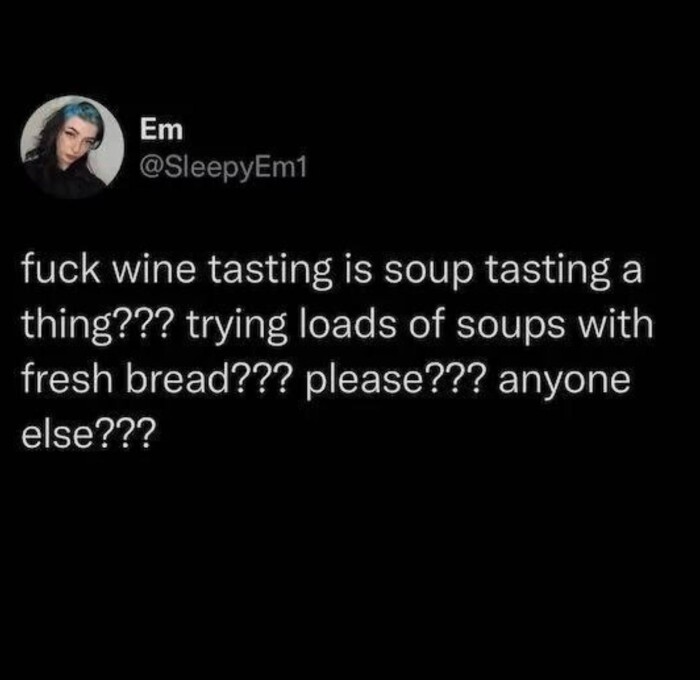Screen dimensions: 700x680
Task: Select the word "wine" in the tweet
Action: tap(154, 271)
